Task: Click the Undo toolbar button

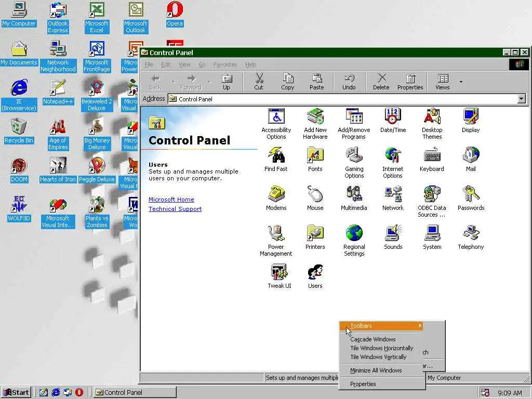Action: click(349, 82)
